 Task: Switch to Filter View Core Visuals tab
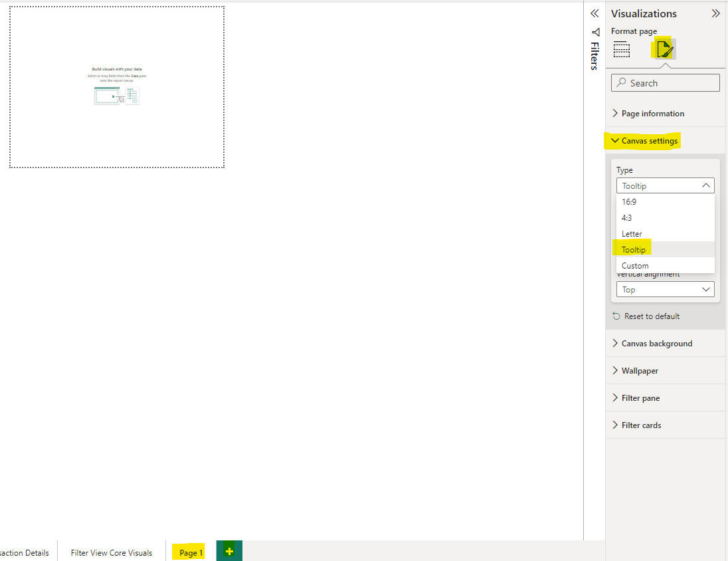point(112,552)
